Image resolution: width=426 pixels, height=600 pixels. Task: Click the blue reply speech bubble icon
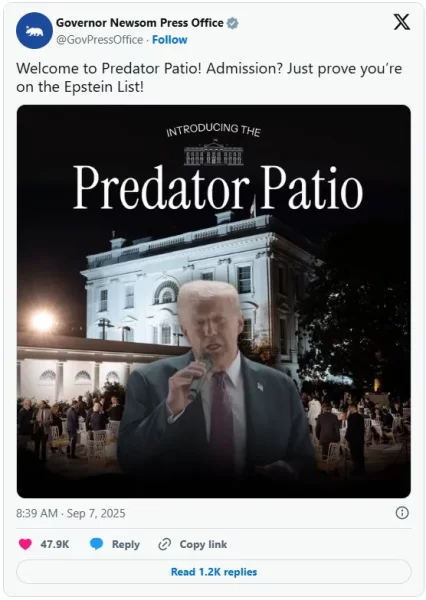(96, 544)
